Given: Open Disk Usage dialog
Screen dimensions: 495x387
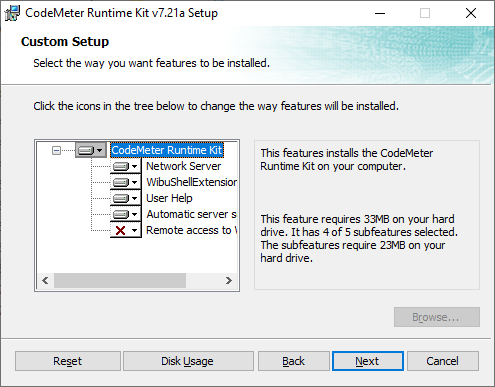Looking at the screenshot, I should 188,361.
